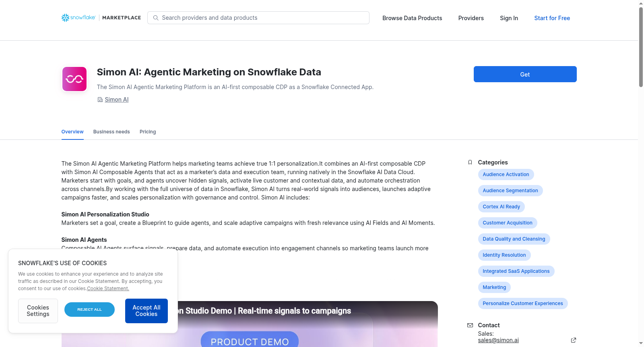
Task: Select the Data Quality and Cleansing tag
Action: pos(514,239)
